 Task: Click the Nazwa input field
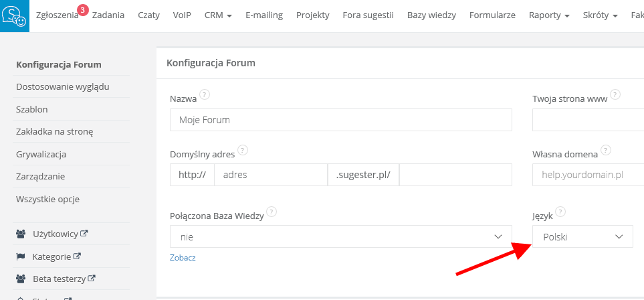(341, 120)
